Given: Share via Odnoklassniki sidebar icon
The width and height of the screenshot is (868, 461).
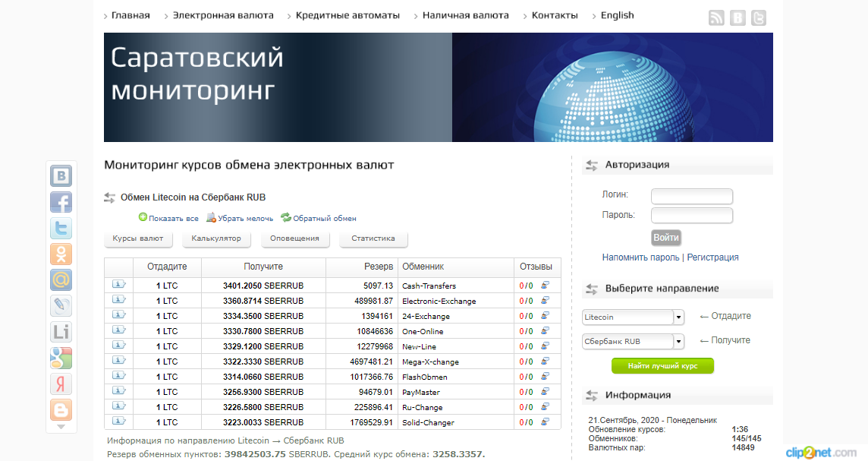Looking at the screenshot, I should (61, 254).
